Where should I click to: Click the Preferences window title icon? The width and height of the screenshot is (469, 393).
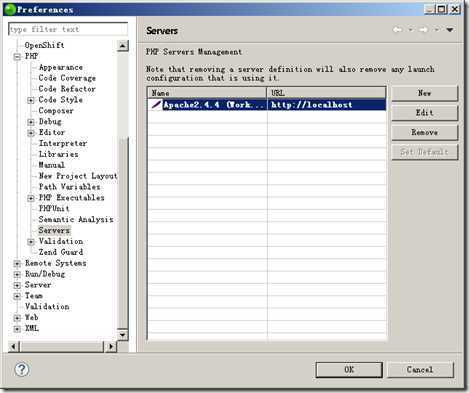10,9
